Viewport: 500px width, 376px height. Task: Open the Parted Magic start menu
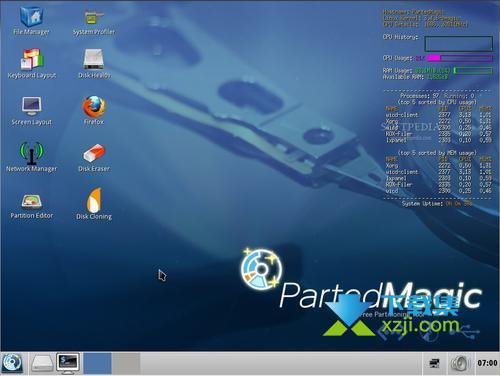(12, 363)
